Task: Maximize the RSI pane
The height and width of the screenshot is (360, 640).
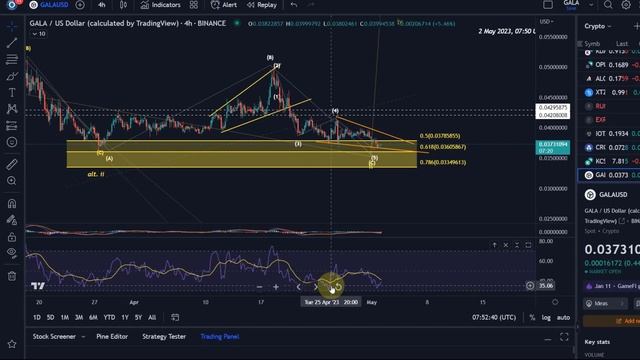Action: point(528,245)
